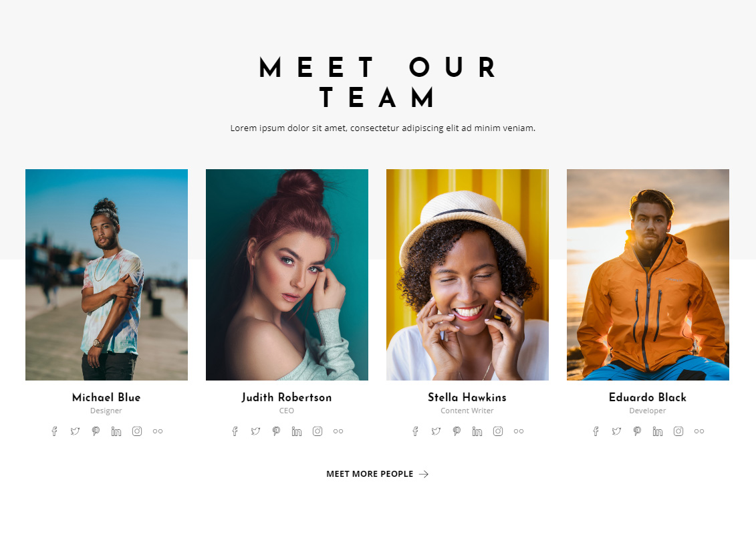Open Judith Robertson's Instagram icon
This screenshot has height=535, width=756.
click(x=318, y=431)
